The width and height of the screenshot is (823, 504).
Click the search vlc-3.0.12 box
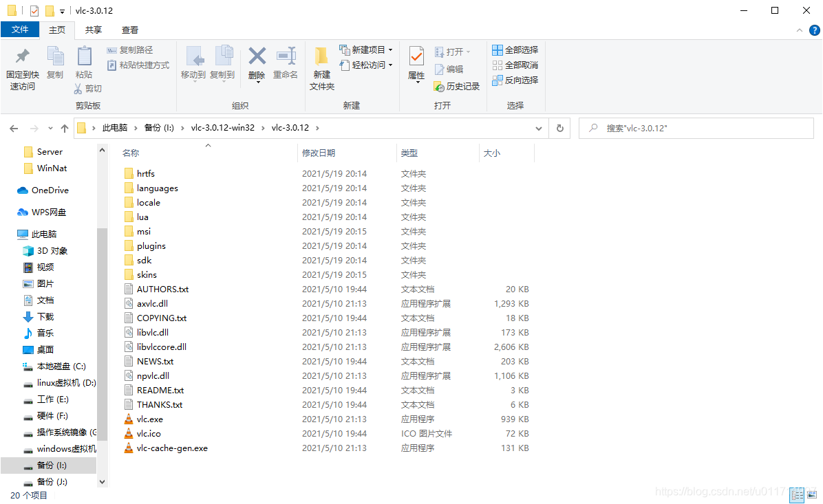tap(696, 129)
